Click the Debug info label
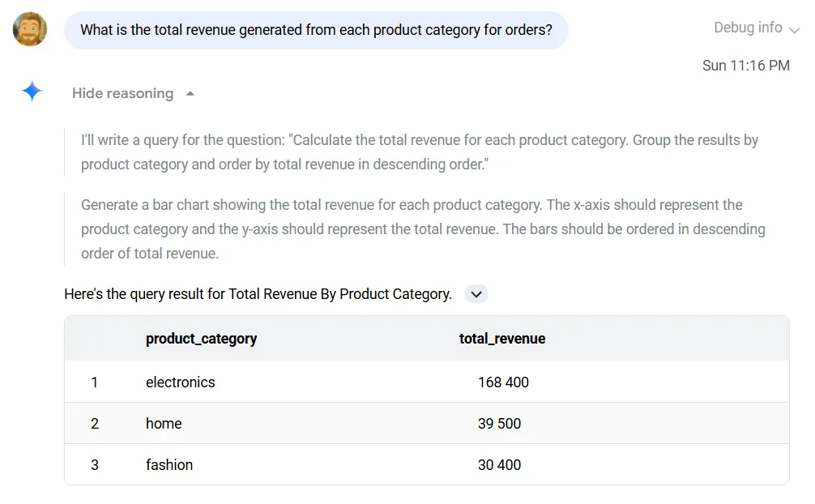815x504 pixels. (x=747, y=28)
